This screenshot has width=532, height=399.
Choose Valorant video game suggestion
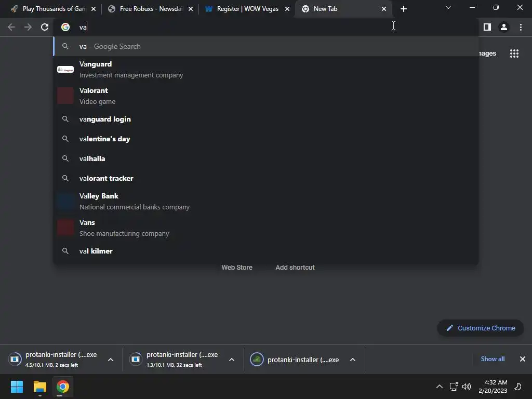tap(266, 96)
